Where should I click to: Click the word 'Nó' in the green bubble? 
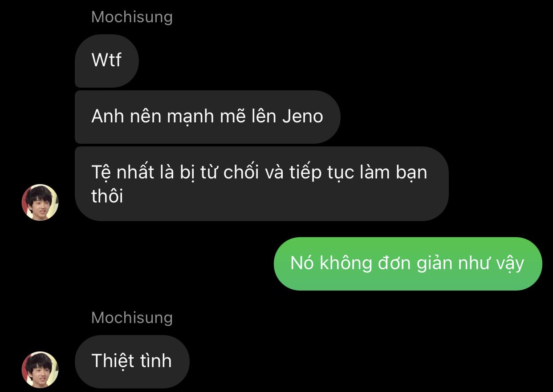point(300,263)
